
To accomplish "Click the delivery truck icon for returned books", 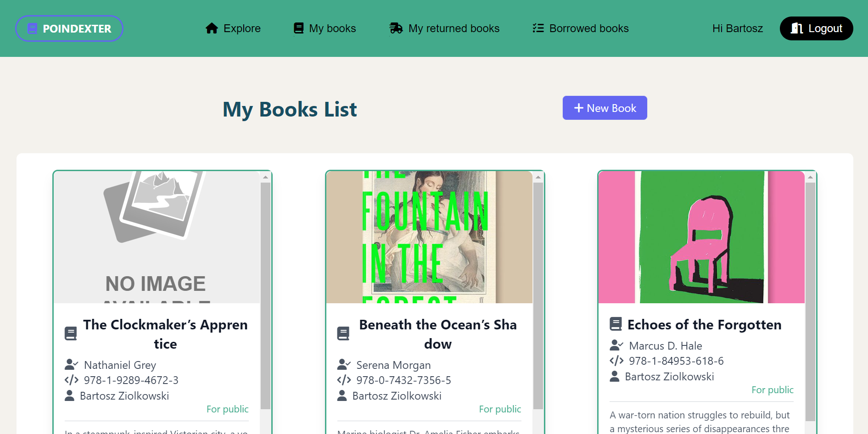I will pos(396,28).
